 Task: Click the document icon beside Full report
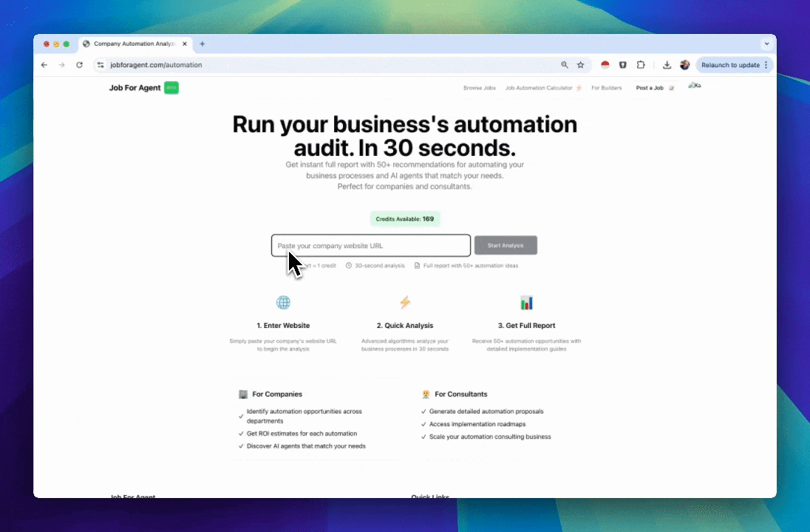tap(417, 265)
